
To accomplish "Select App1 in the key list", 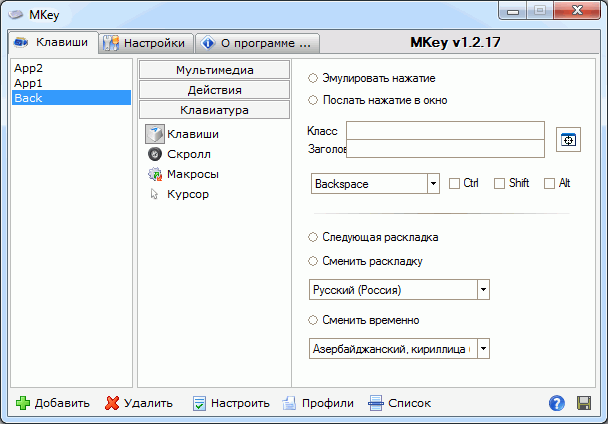I will point(71,83).
